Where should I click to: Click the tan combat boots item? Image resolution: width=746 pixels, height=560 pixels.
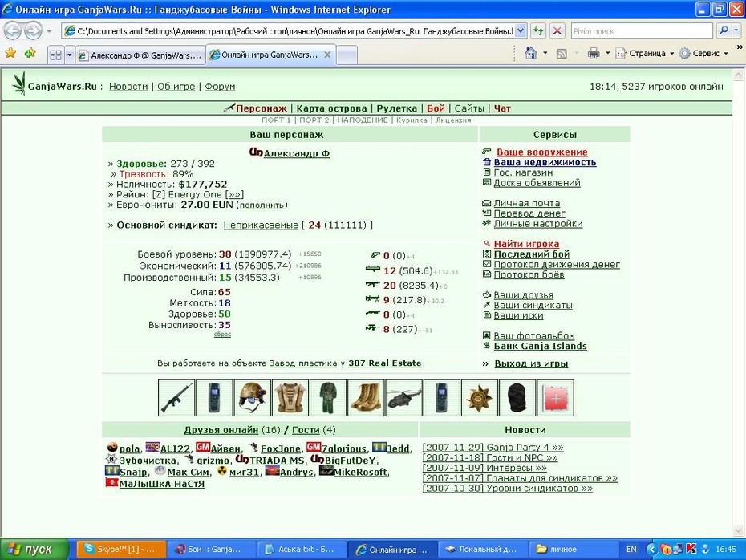point(366,398)
